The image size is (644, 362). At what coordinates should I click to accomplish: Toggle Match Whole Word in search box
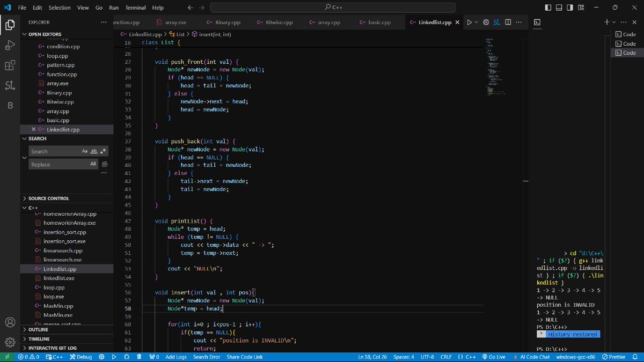pos(94,151)
